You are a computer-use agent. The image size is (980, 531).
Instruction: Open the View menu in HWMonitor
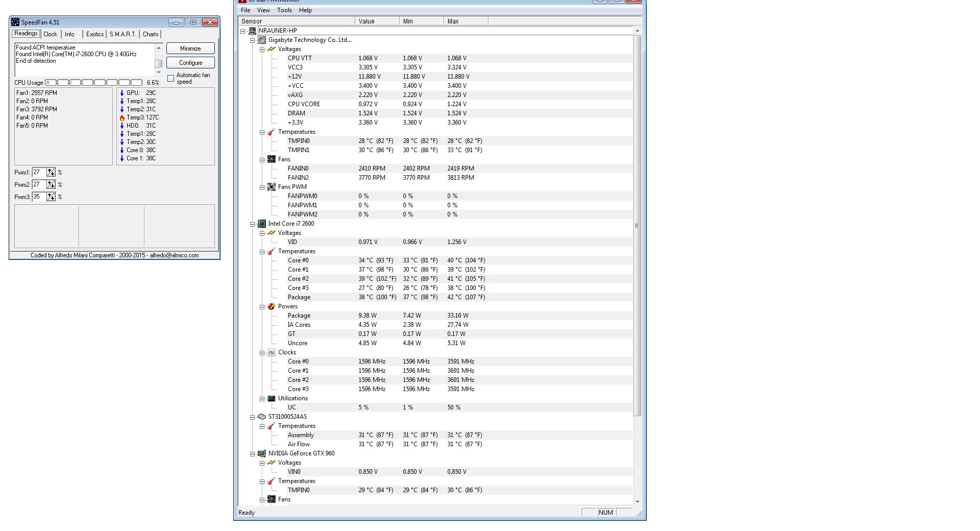tap(263, 10)
